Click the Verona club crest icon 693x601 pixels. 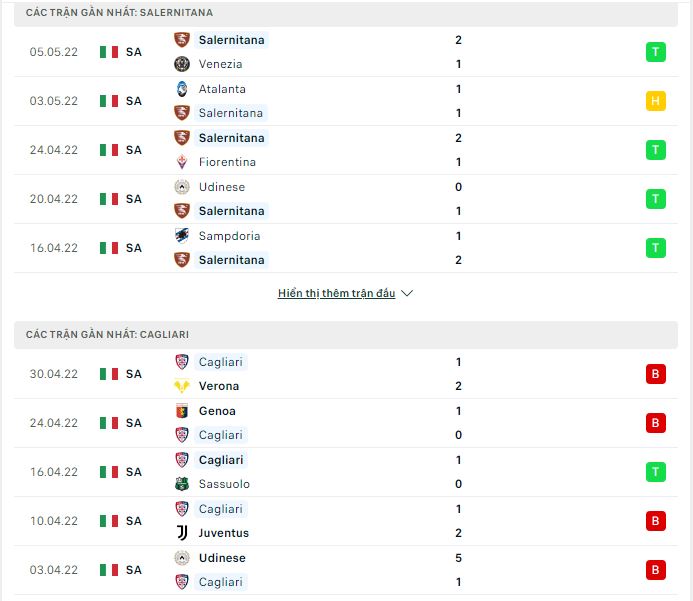[182, 386]
